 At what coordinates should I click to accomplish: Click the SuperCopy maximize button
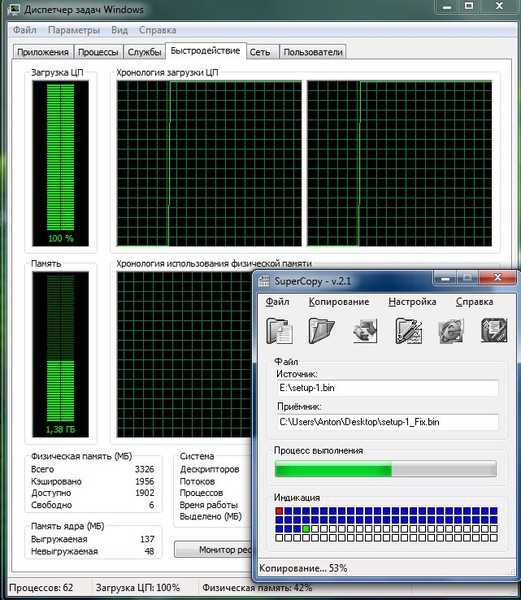[x=467, y=278]
